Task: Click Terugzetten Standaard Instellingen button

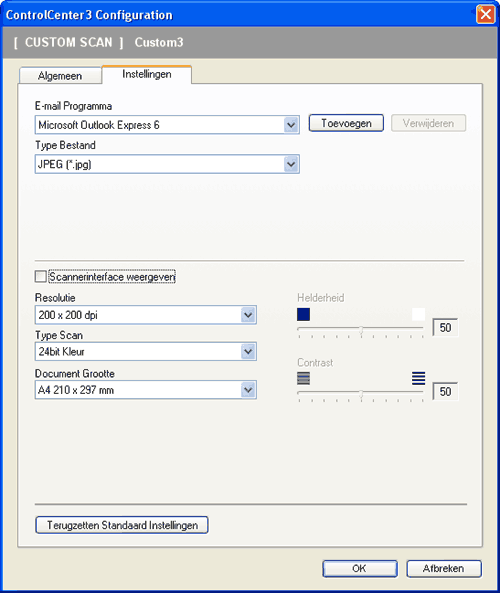Action: coord(122,525)
